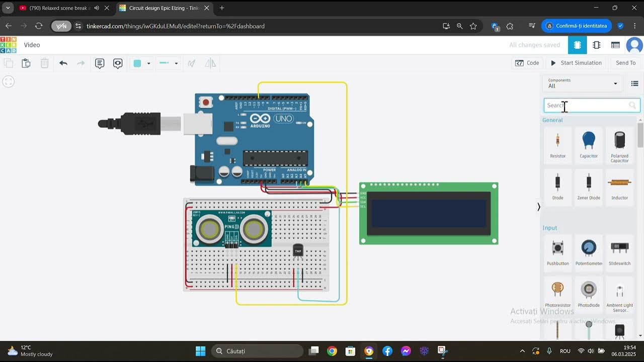Undo the last action
The height and width of the screenshot is (362, 644).
point(63,63)
